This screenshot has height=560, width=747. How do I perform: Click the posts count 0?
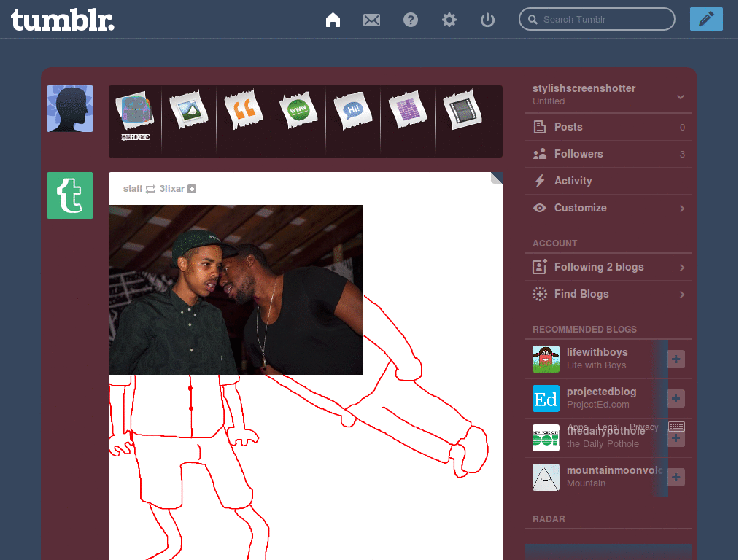tap(682, 127)
